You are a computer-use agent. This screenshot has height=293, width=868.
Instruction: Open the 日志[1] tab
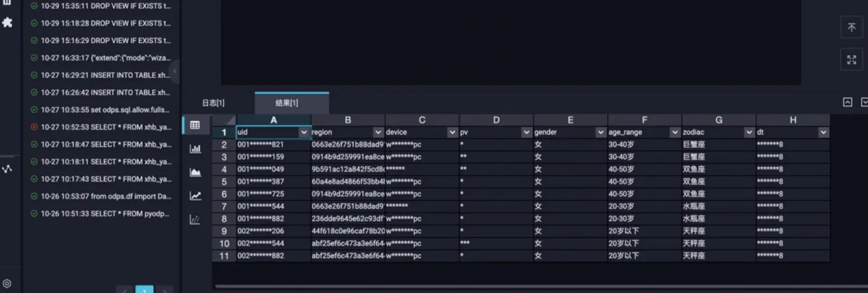[213, 103]
